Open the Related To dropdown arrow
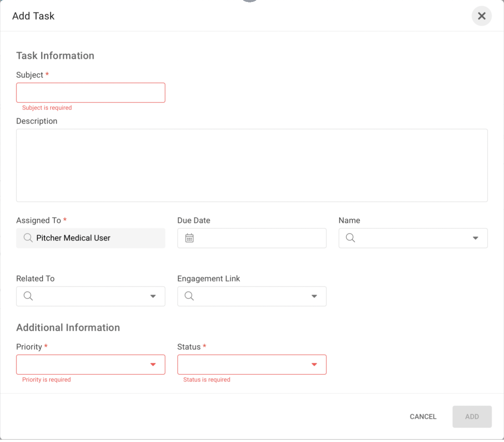The image size is (504, 442). point(153,296)
